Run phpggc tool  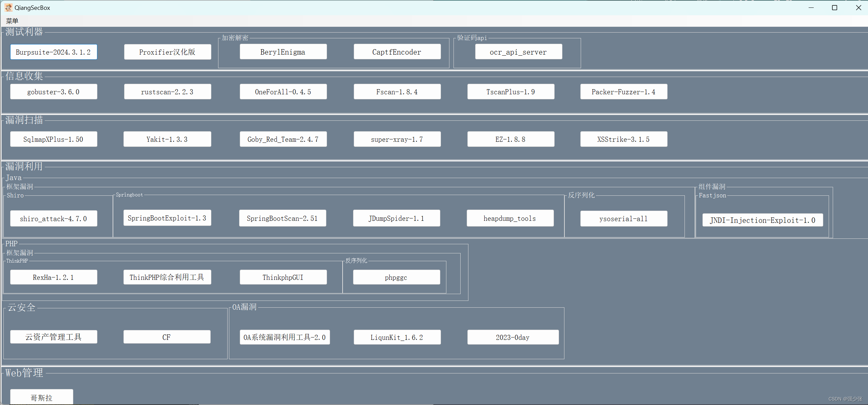click(x=397, y=277)
